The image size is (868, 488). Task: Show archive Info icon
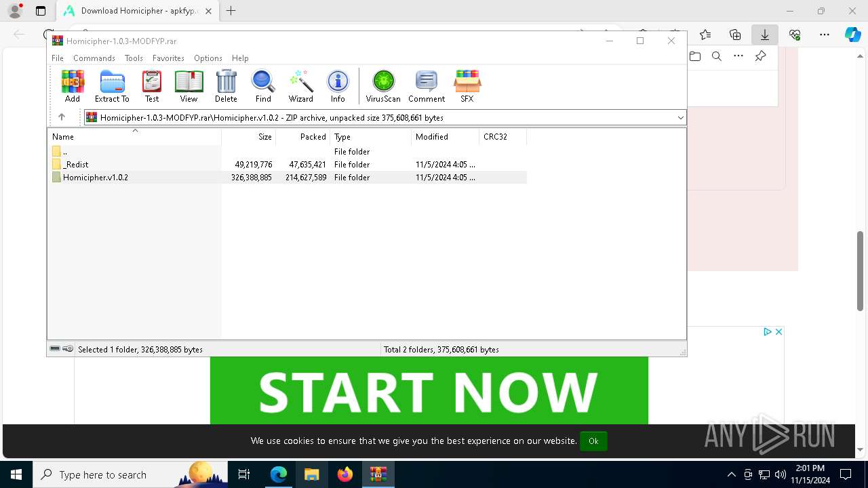[338, 86]
